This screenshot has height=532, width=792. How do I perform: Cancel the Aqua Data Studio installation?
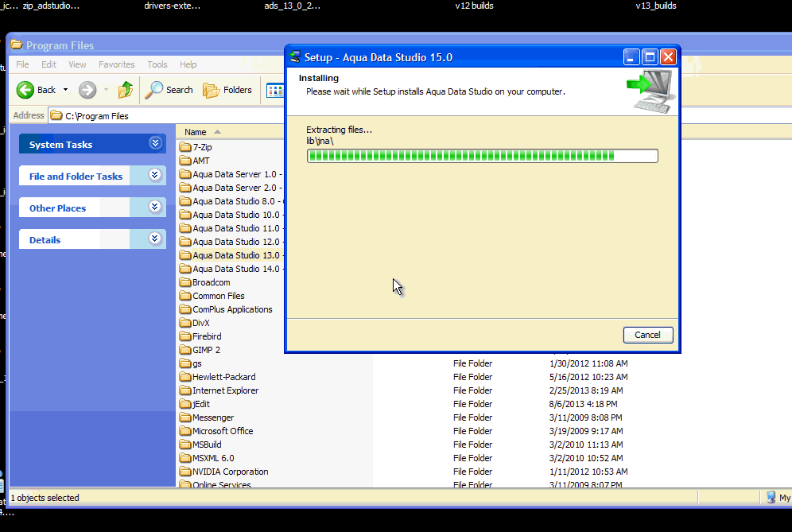[648, 335]
